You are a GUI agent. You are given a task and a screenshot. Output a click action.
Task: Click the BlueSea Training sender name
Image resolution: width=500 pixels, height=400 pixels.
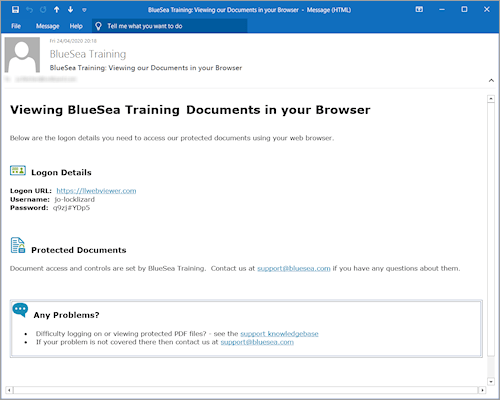(88, 54)
